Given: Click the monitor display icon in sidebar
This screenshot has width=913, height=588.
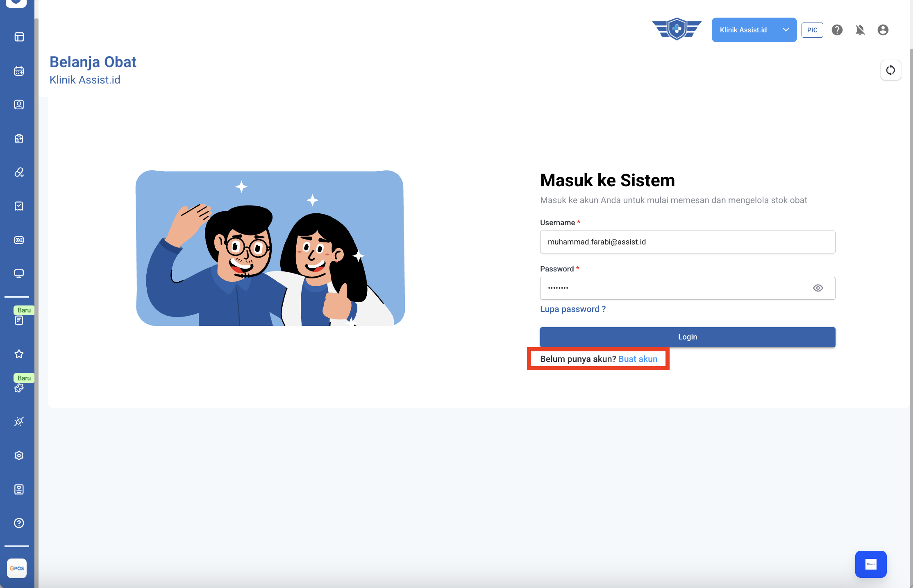Looking at the screenshot, I should point(19,274).
